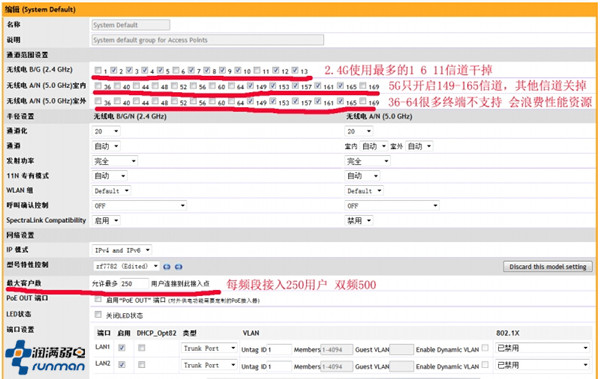Check channel 64 in the 5.0 GHz 室外 row
The width and height of the screenshot is (600, 379).
click(232, 101)
